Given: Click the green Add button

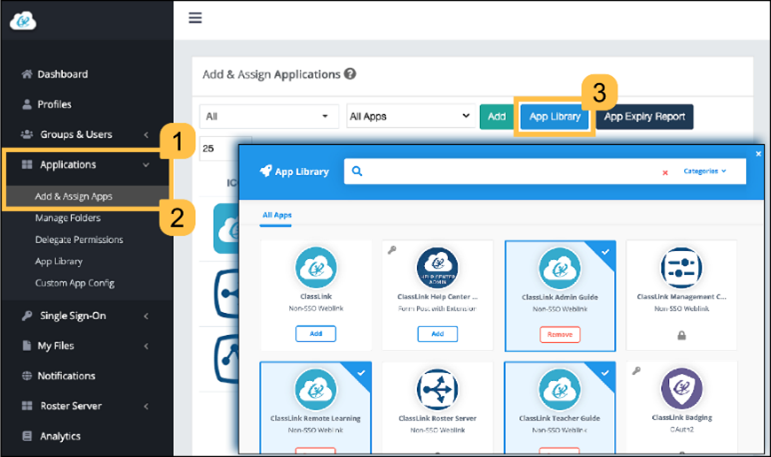Looking at the screenshot, I should pos(497,117).
